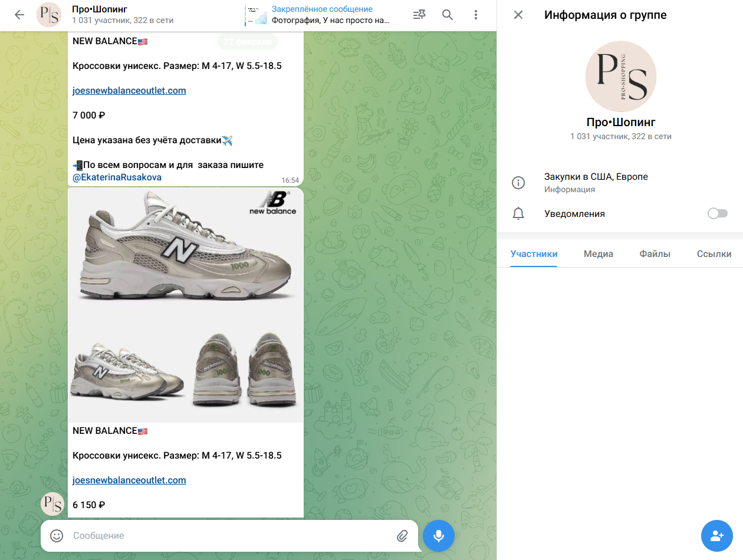Open the Про•Шопинг group avatar image
The width and height of the screenshot is (743, 560).
(x=620, y=77)
